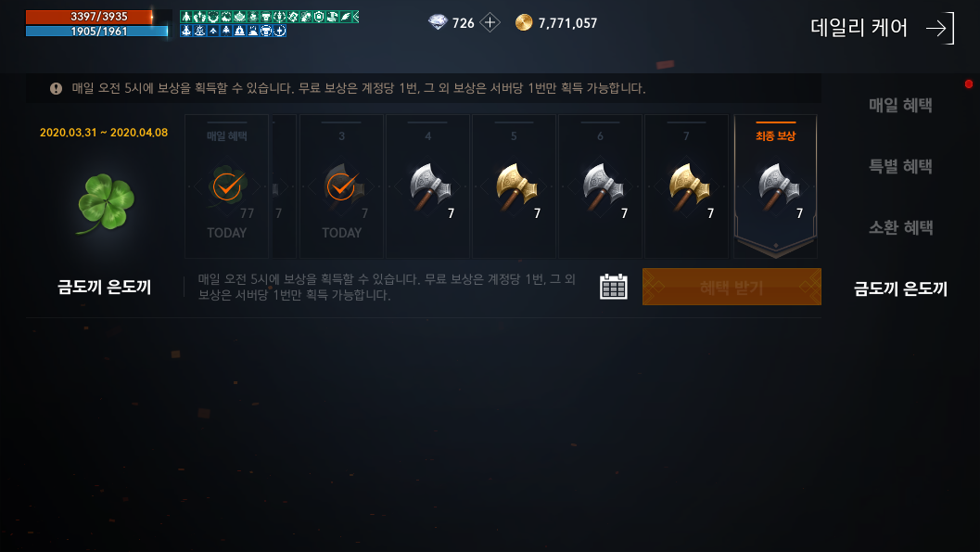The width and height of the screenshot is (980, 552).
Task: Select the 금도끼 은도끼 side tab
Action: coord(900,289)
